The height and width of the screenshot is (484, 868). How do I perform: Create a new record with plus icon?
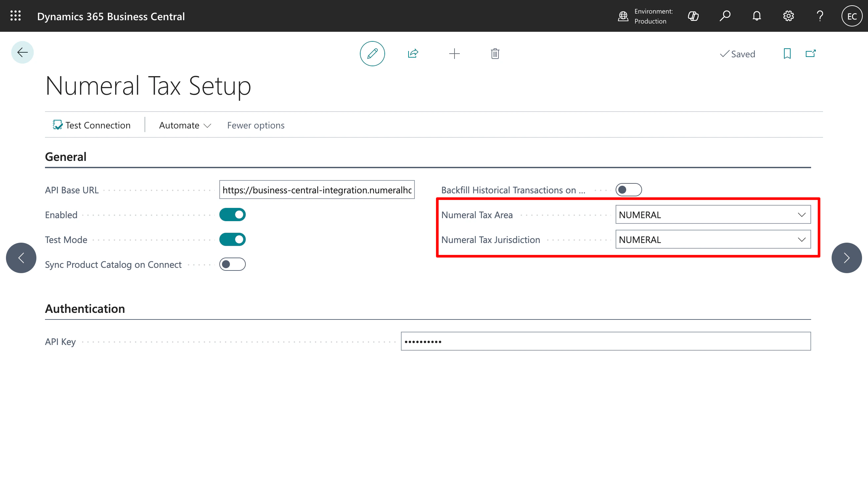click(x=454, y=54)
